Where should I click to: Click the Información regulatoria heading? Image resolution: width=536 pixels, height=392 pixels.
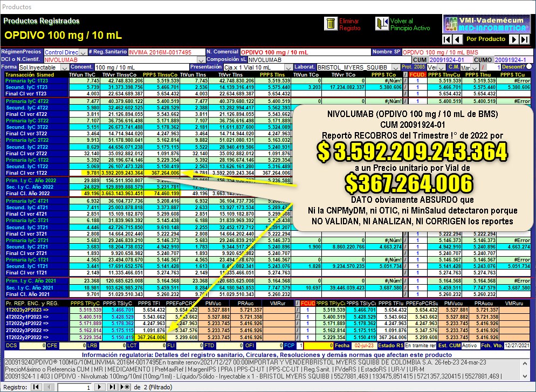click(266, 355)
